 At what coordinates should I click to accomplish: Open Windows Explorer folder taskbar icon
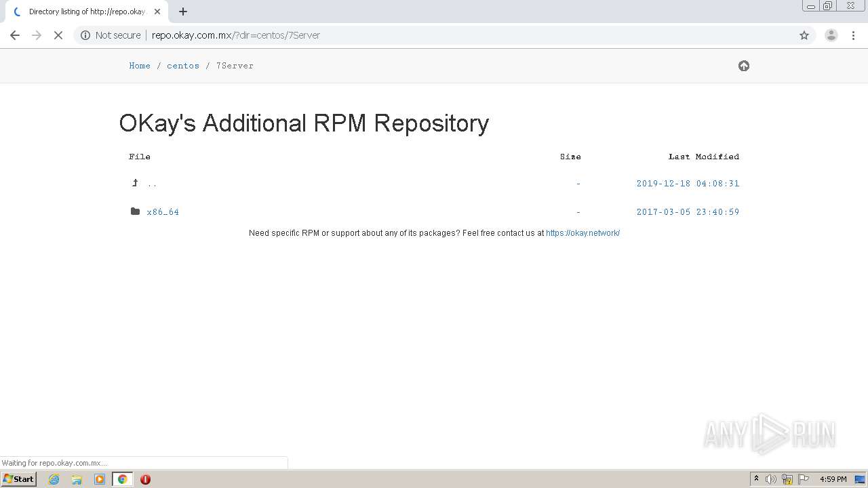click(x=77, y=479)
